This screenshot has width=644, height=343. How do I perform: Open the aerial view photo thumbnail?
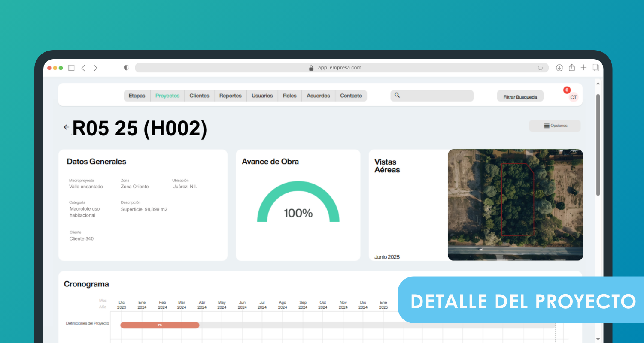tap(515, 205)
